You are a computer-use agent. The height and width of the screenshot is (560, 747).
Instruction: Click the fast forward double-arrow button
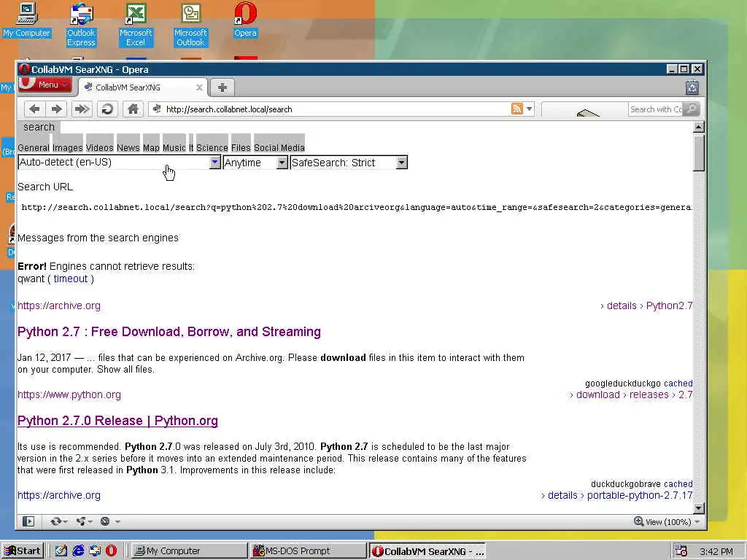point(82,109)
